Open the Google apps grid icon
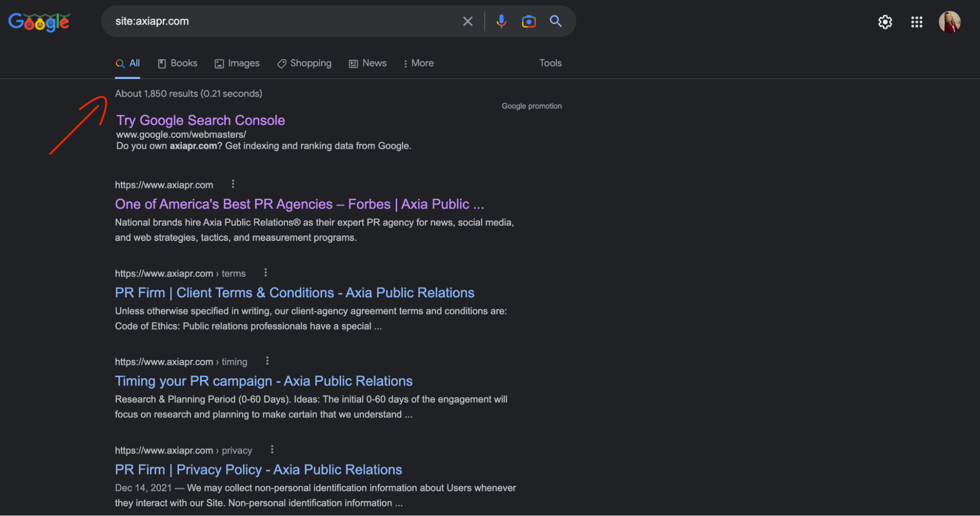 916,22
